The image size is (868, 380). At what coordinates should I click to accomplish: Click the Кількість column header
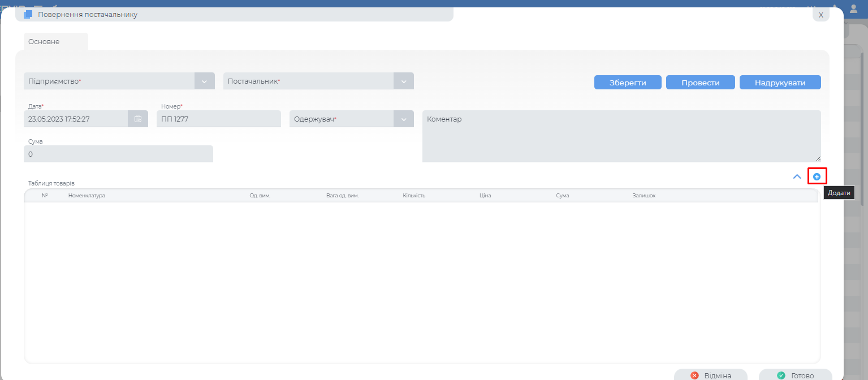click(414, 196)
